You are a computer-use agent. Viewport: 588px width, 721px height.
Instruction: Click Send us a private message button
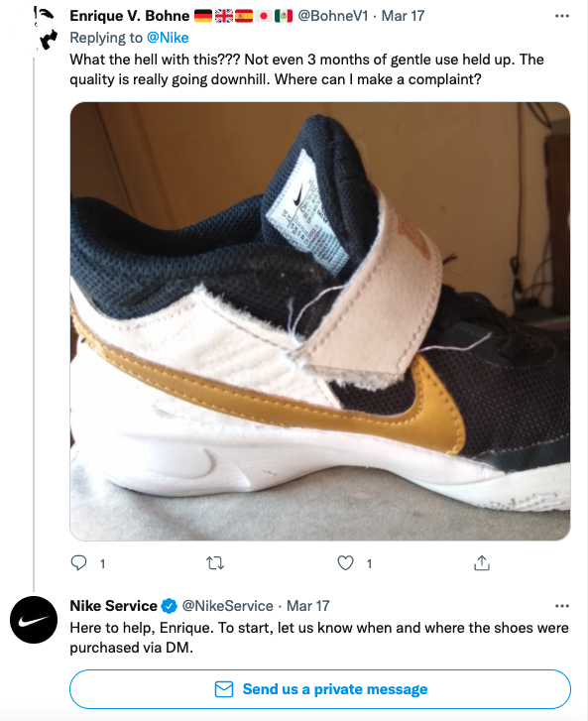point(320,689)
